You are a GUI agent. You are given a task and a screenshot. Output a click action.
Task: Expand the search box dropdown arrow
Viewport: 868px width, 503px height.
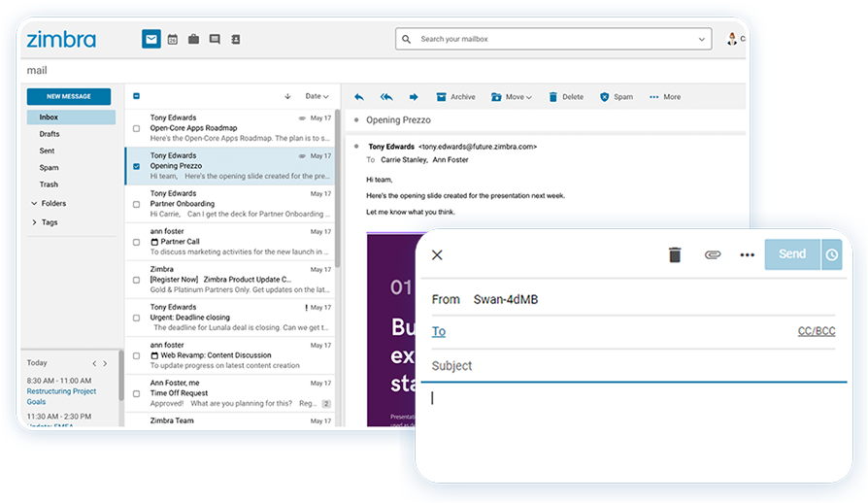[x=701, y=39]
